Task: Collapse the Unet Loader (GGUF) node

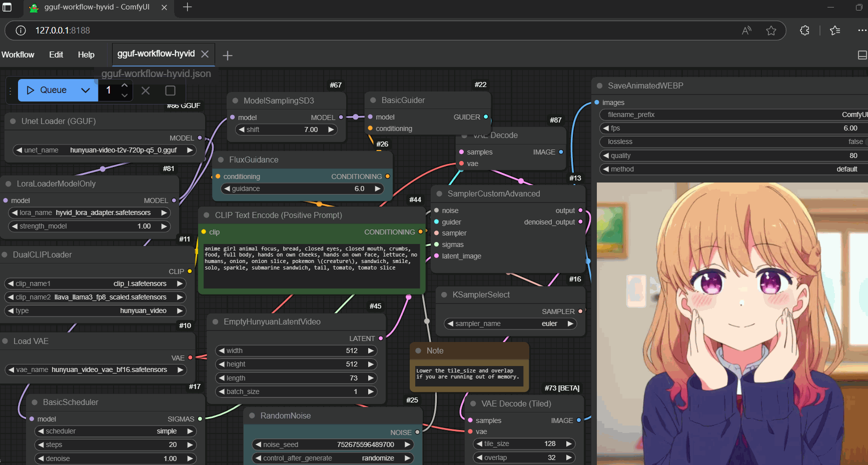Action: (13, 121)
